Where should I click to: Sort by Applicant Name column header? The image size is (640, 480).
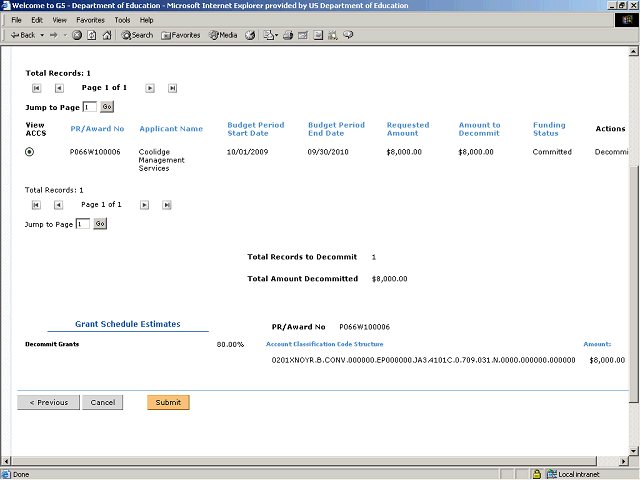pos(171,129)
